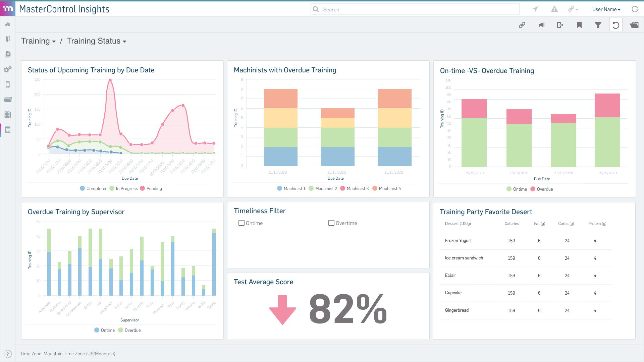Click the megaphone announce icon
This screenshot has height=362, width=644.
pyautogui.click(x=541, y=25)
